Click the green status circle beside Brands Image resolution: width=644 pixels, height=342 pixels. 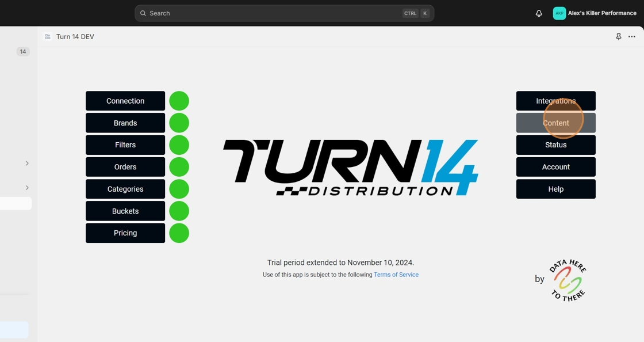pos(179,123)
